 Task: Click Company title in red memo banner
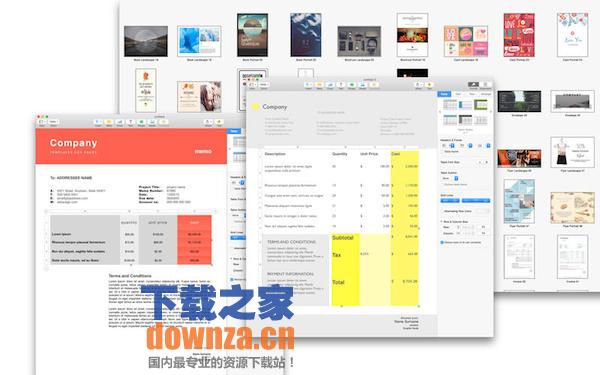click(73, 143)
